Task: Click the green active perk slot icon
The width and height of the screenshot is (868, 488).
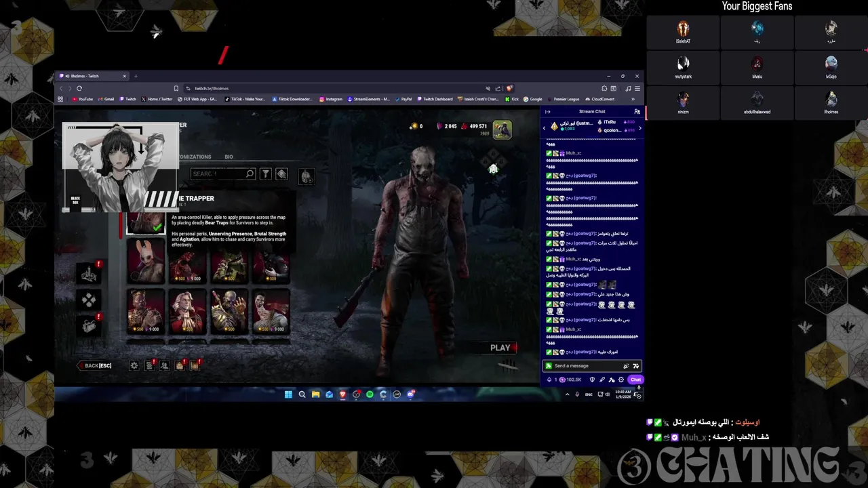Action: point(493,169)
